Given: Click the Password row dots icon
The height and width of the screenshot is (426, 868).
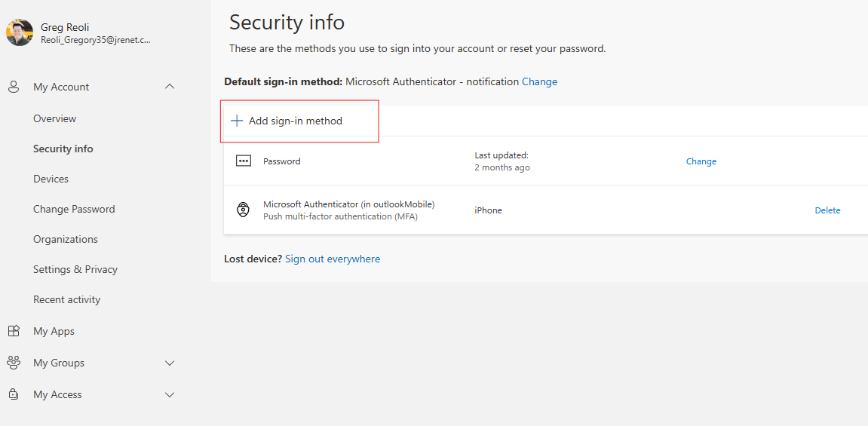Looking at the screenshot, I should click(243, 161).
